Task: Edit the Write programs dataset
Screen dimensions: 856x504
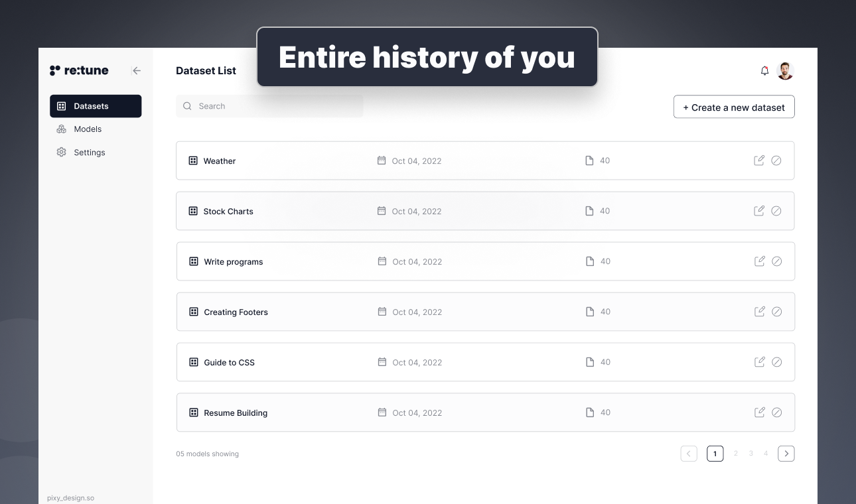Action: (760, 261)
